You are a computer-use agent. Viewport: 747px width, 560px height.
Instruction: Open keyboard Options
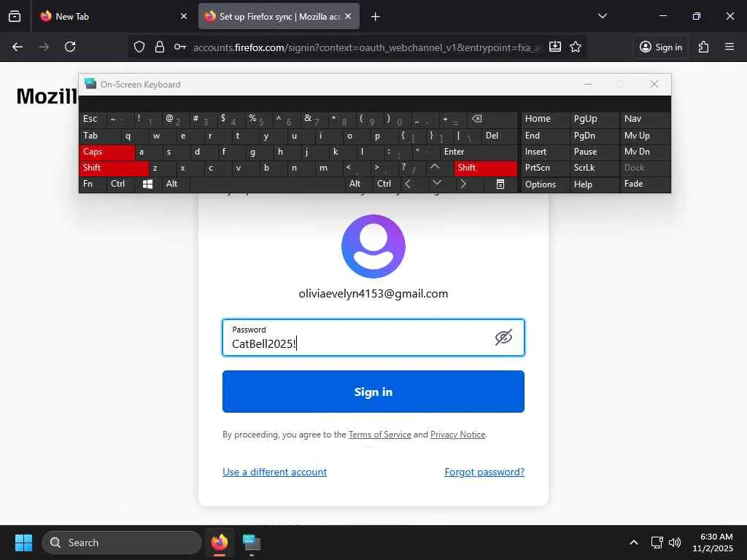tap(545, 184)
